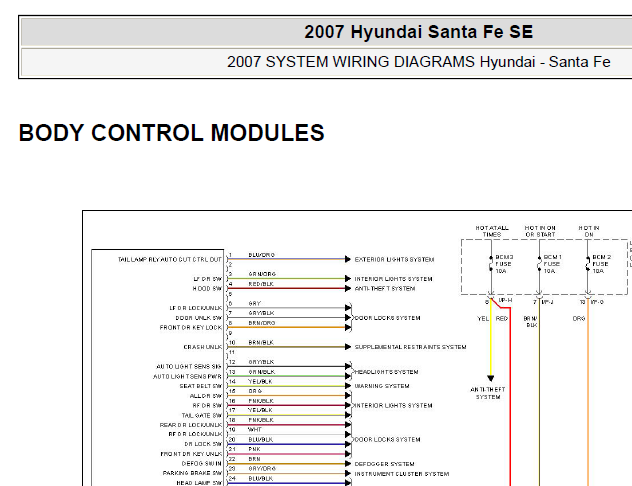Click the 'WARNING SYSTEM' destination label

point(382,386)
